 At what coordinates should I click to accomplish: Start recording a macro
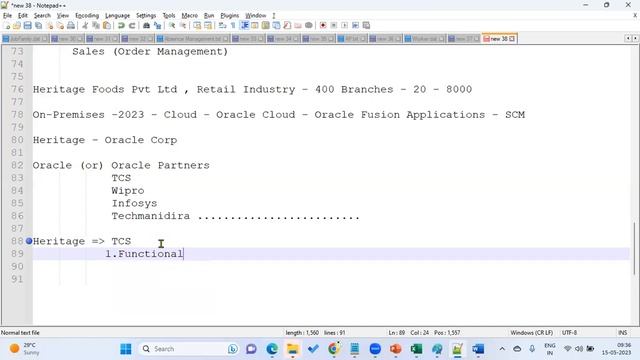point(323,26)
